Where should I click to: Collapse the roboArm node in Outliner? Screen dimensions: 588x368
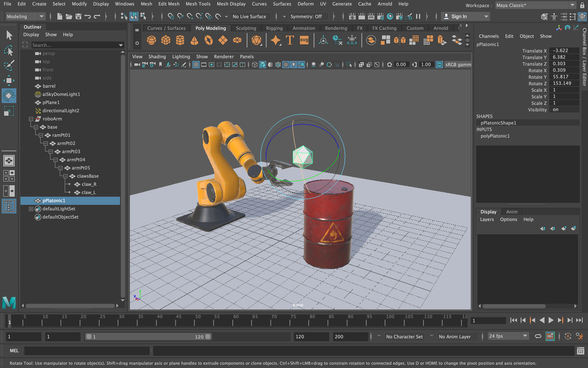(31, 119)
